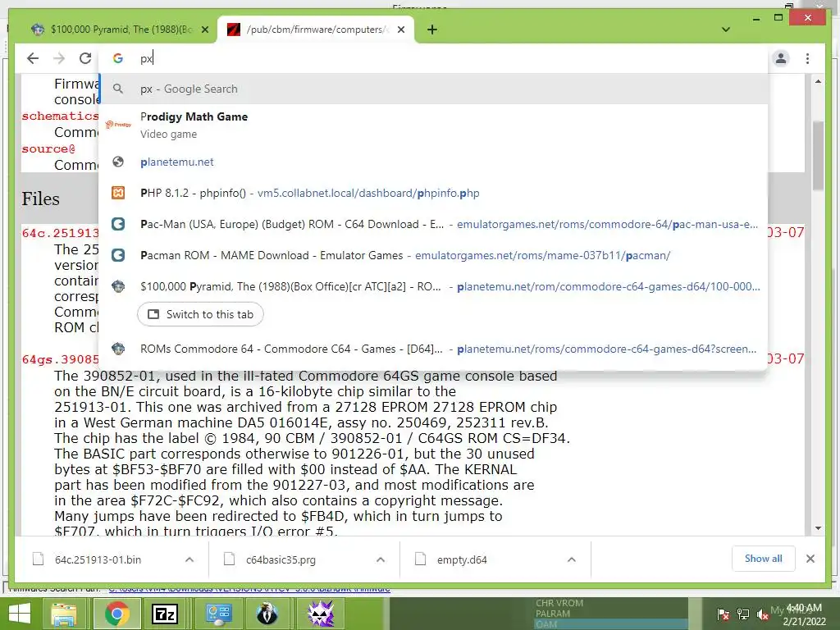Click the scrollbar up arrow
This screenshot has width=840, height=630.
(x=818, y=81)
